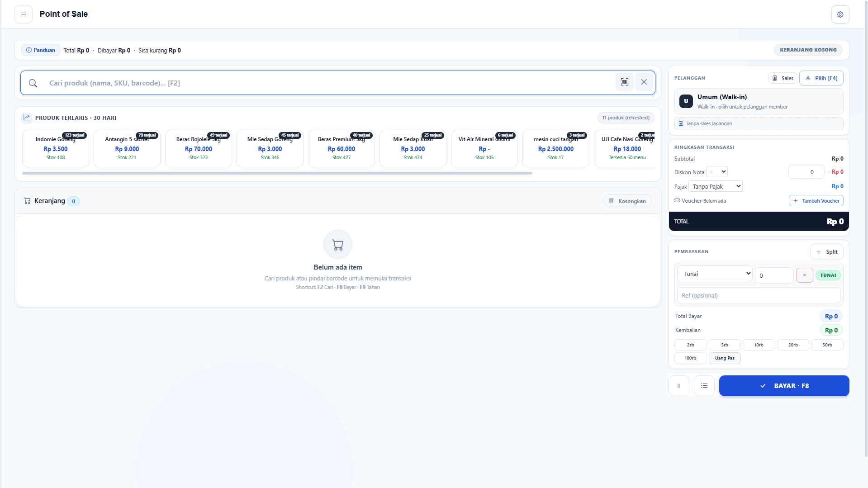This screenshot has height=488, width=868.
Task: Add a split payment
Action: pyautogui.click(x=826, y=252)
